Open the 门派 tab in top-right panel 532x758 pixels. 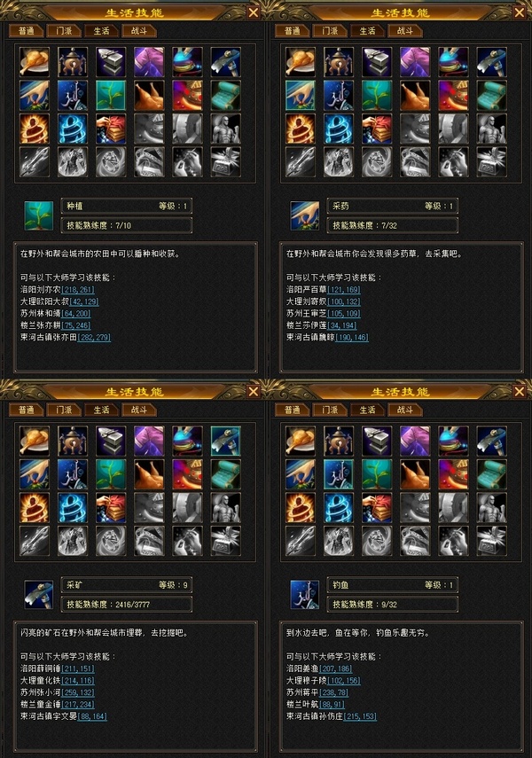[331, 31]
